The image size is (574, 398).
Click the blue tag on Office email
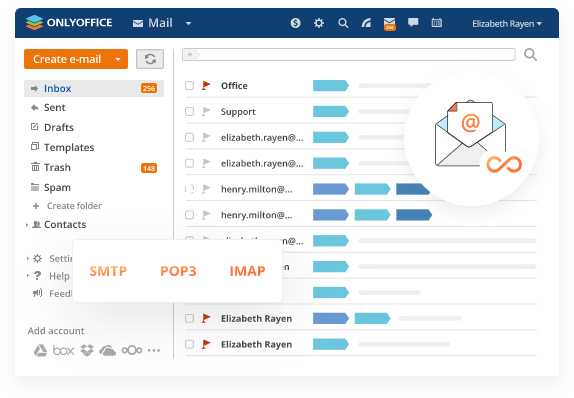(331, 86)
